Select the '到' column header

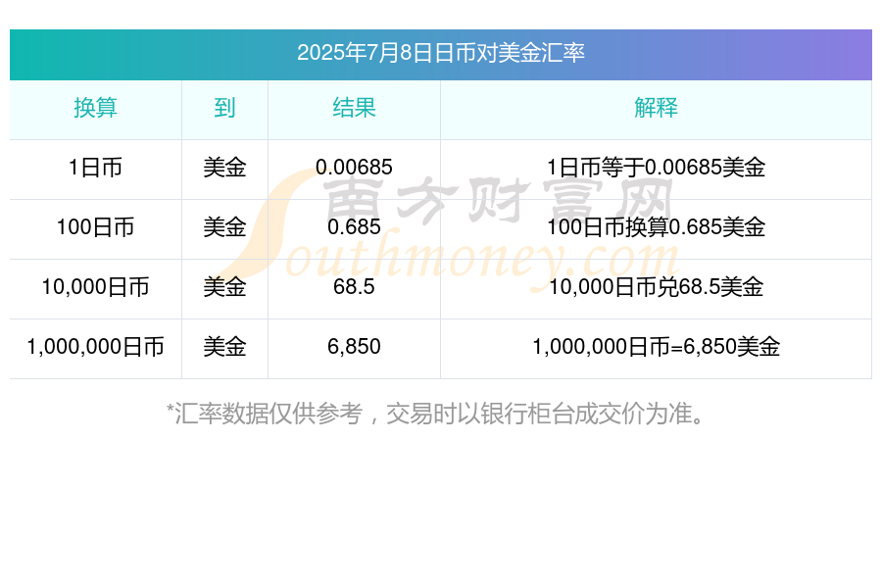tap(224, 108)
